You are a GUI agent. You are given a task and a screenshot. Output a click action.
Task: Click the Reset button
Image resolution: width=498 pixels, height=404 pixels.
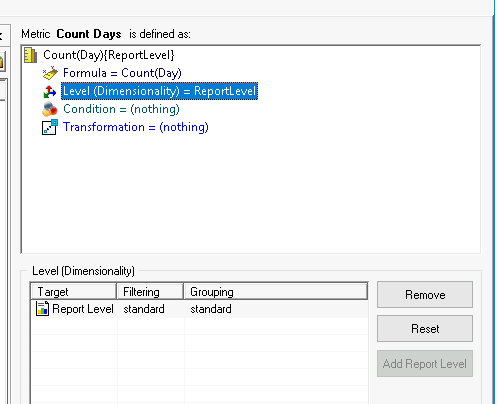pyautogui.click(x=425, y=329)
